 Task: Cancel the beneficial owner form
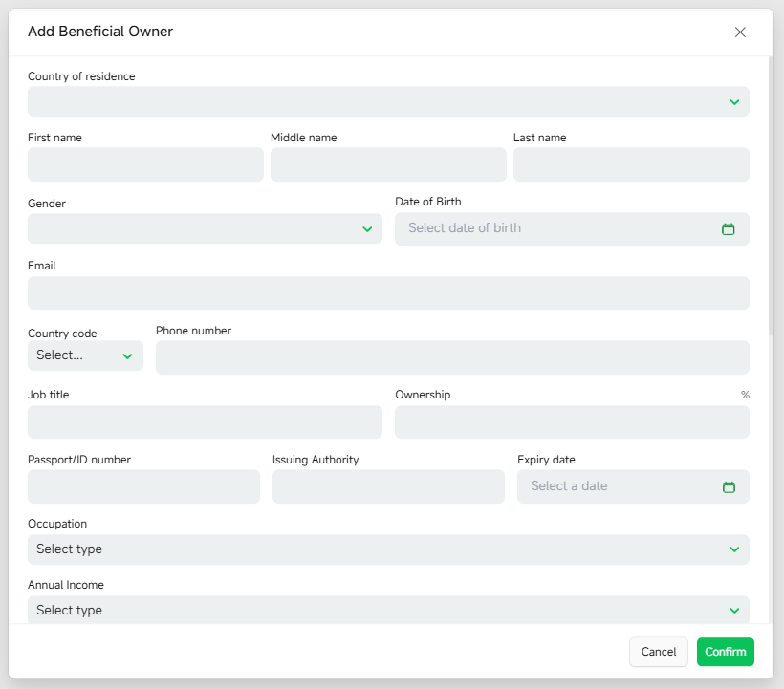click(659, 652)
